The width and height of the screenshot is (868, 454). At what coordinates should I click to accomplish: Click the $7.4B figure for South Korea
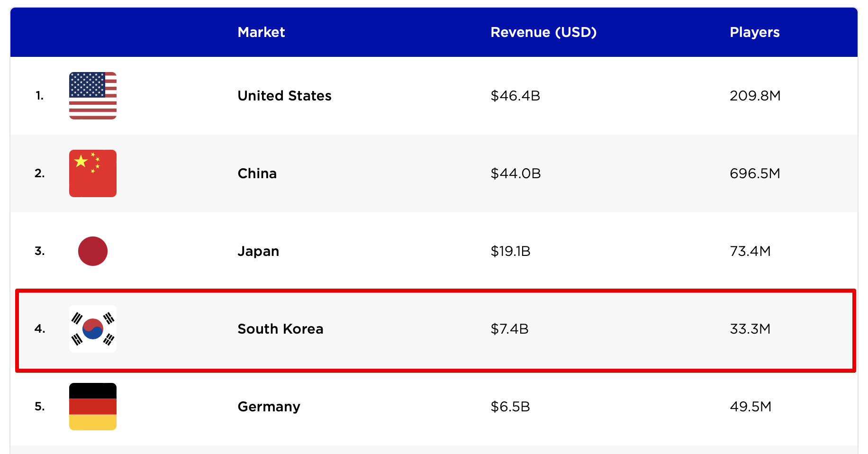tap(510, 328)
